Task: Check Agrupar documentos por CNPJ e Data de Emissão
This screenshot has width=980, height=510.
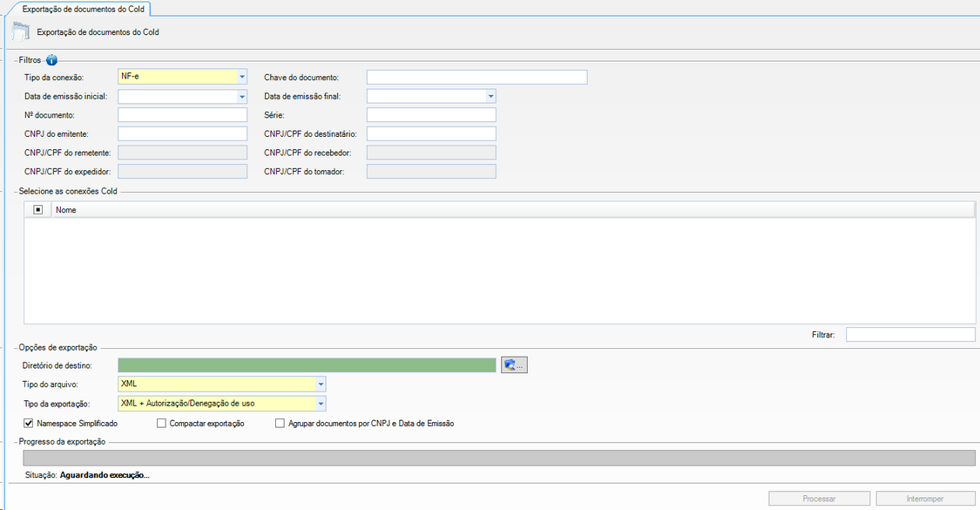Action: (280, 424)
